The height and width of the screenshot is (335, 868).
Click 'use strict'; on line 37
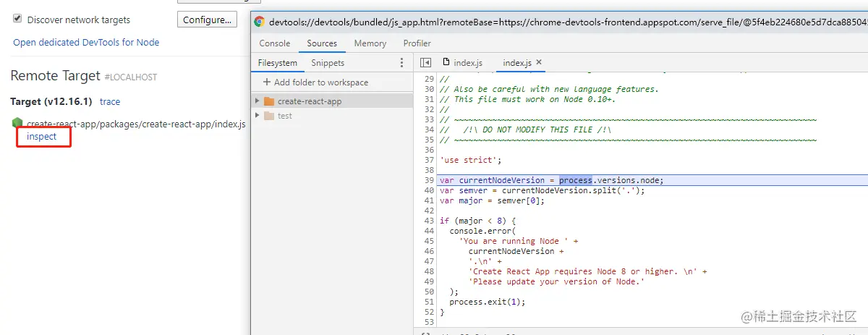click(470, 160)
